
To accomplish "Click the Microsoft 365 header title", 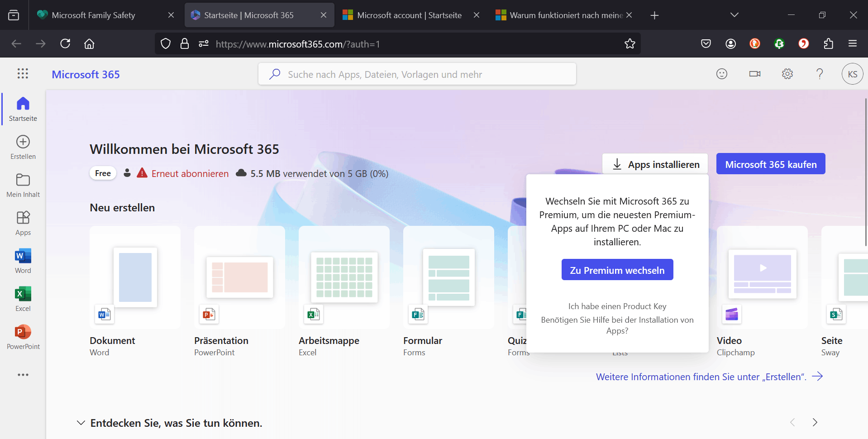I will point(86,74).
